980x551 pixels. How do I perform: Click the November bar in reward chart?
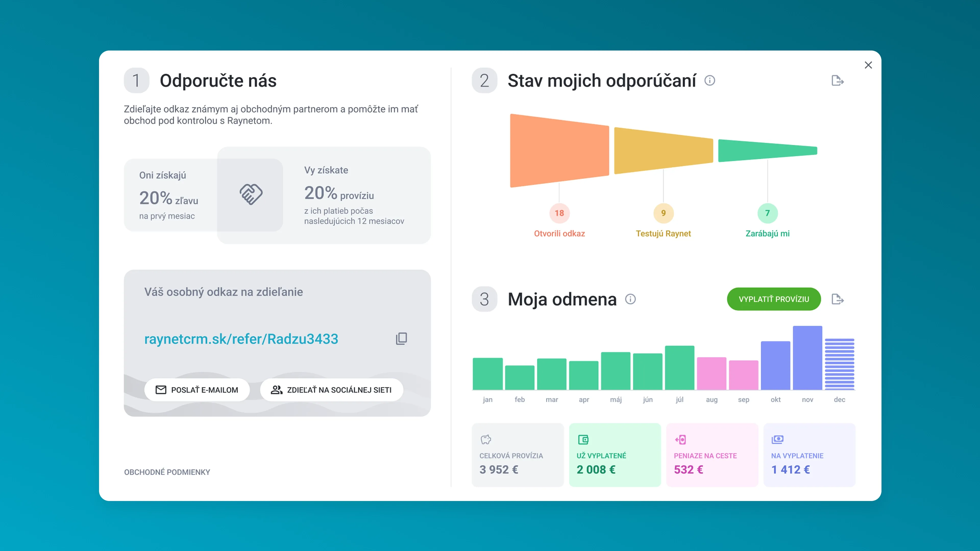(x=807, y=358)
